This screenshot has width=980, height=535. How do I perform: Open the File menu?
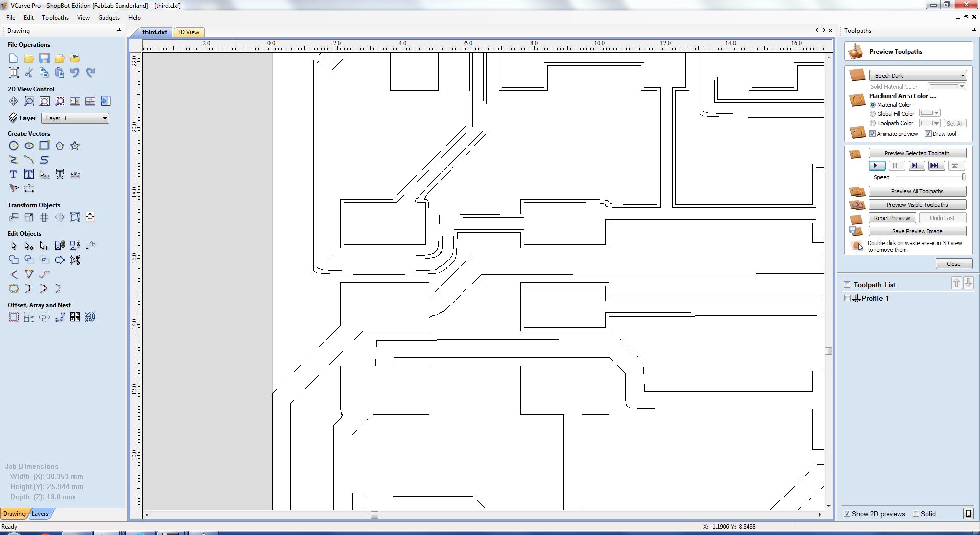point(11,18)
